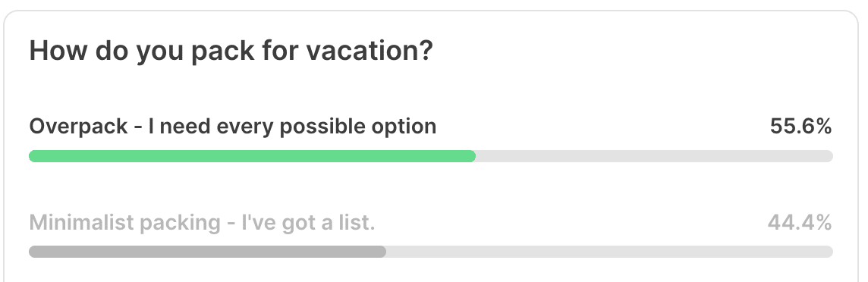Click the 44.4% result value
868x282 pixels.
click(x=800, y=223)
